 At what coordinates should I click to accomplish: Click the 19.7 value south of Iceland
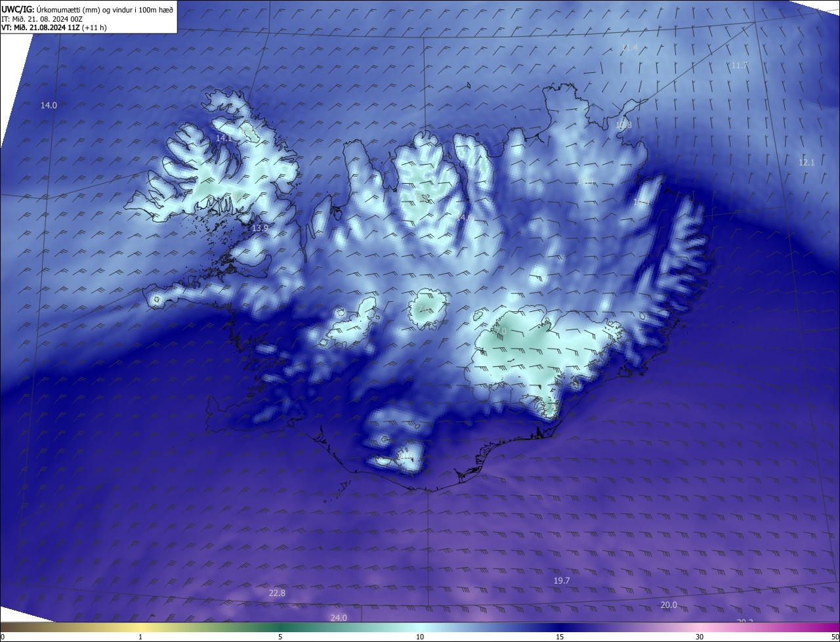click(562, 581)
